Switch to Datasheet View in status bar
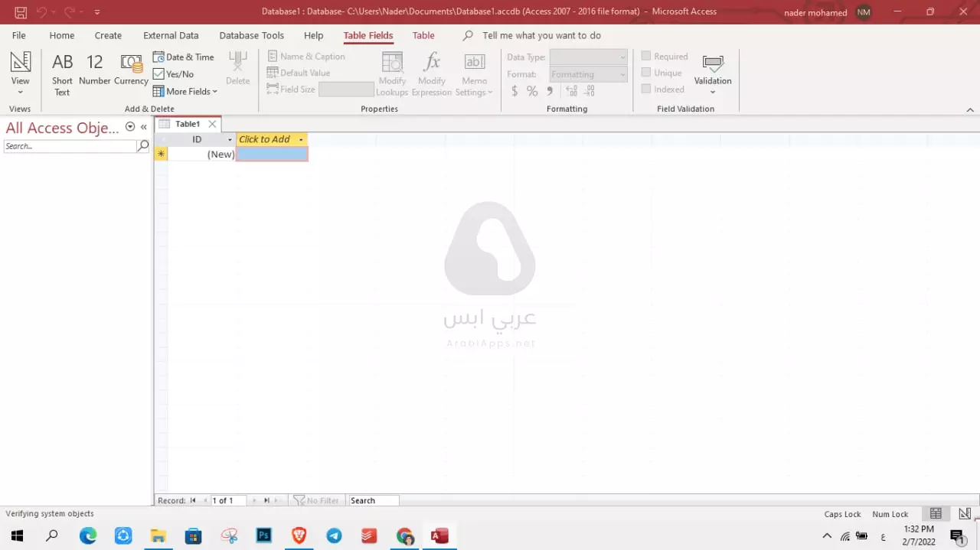 (936, 514)
